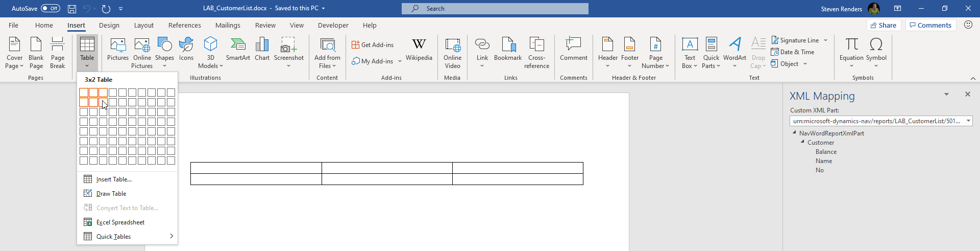980x251 pixels.
Task: Insert a Chart from the ribbon
Action: coord(262,49)
